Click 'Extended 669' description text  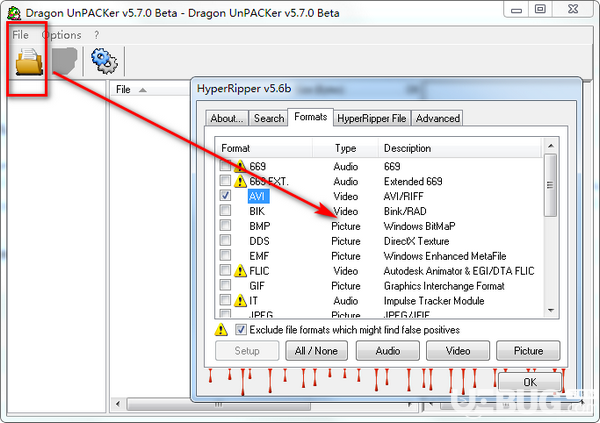point(413,181)
